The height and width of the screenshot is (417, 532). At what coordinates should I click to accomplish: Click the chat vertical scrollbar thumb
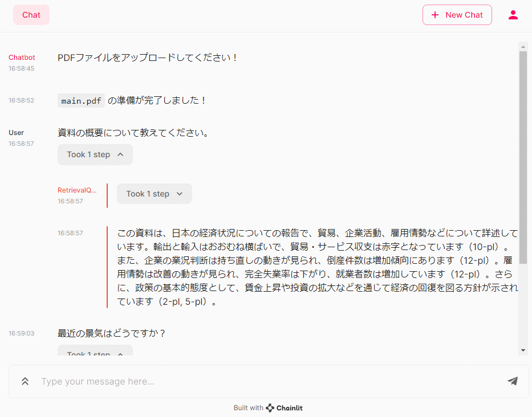click(523, 154)
